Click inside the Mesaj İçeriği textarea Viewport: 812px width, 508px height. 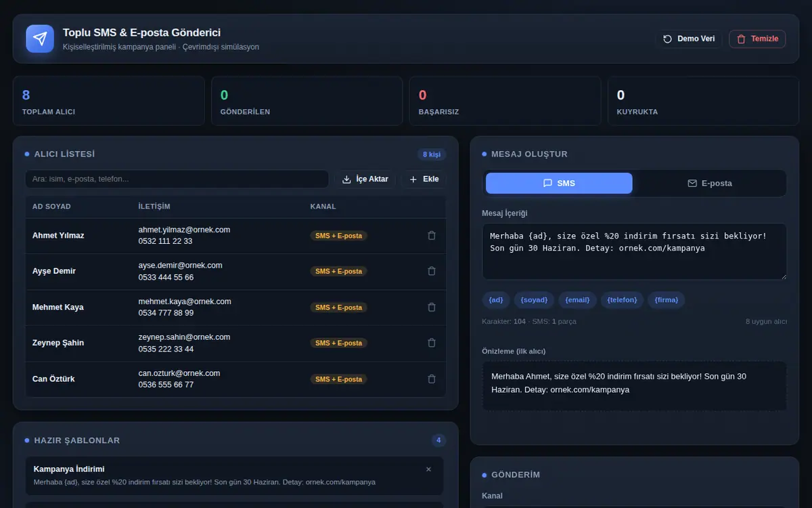pos(634,251)
